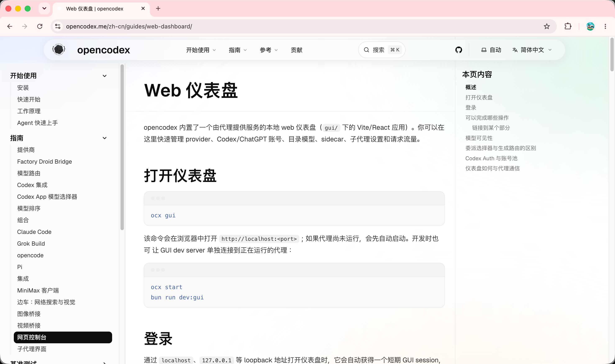Viewport: 615px width, 364px height.
Task: Open 模型排序 guide in the sidebar
Action: [29, 209]
